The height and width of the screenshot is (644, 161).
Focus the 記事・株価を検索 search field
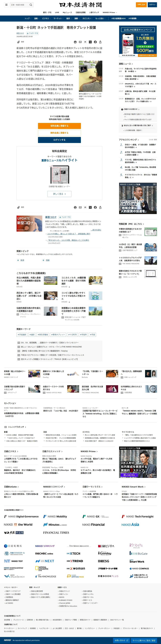coord(20,5)
